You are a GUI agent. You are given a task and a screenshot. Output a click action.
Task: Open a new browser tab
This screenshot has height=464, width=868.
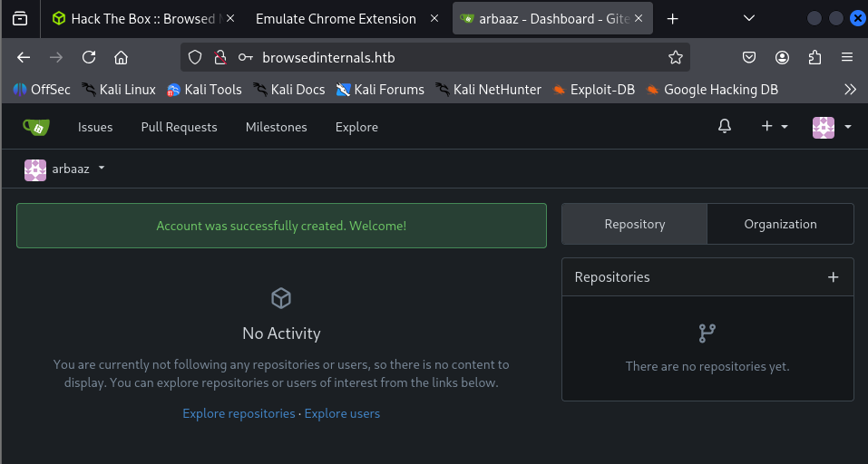[672, 18]
